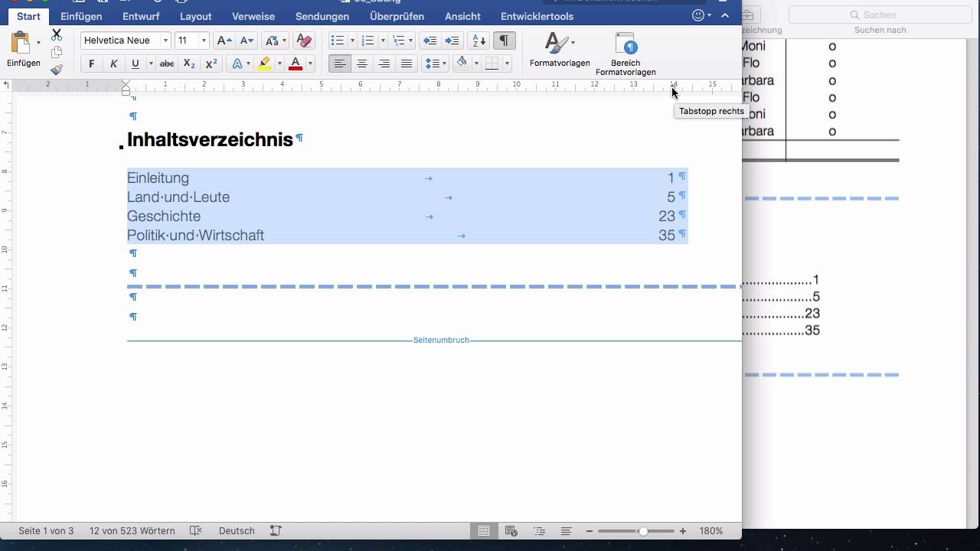
Task: Sort text with the A-Z icon
Action: (479, 41)
